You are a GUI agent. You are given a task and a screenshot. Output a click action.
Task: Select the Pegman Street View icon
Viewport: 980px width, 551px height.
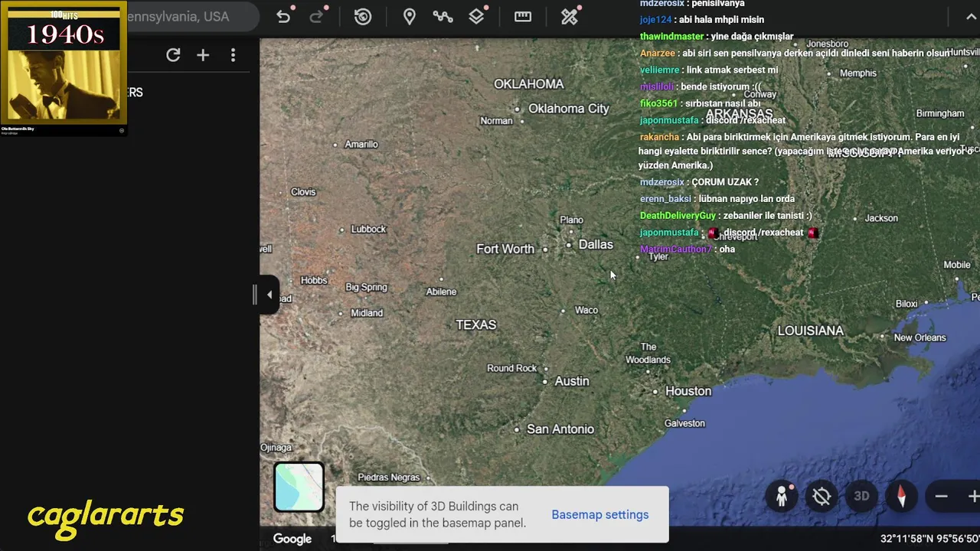(x=782, y=497)
